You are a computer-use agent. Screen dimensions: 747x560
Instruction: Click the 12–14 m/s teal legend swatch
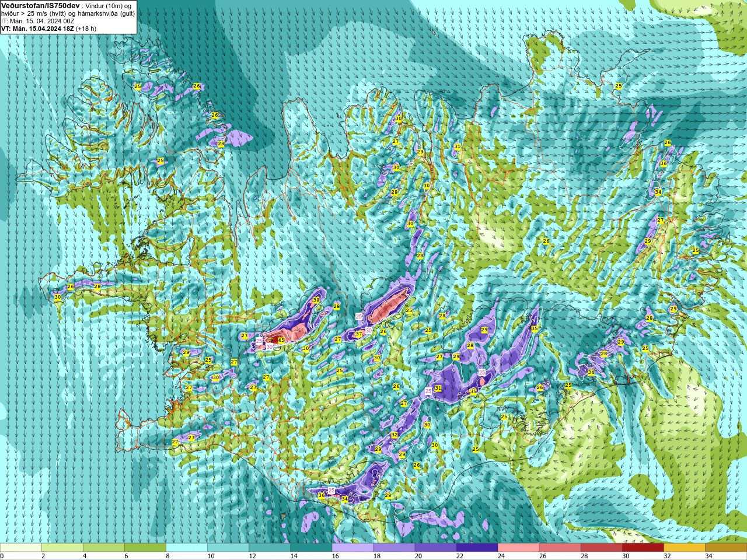tap(270, 548)
